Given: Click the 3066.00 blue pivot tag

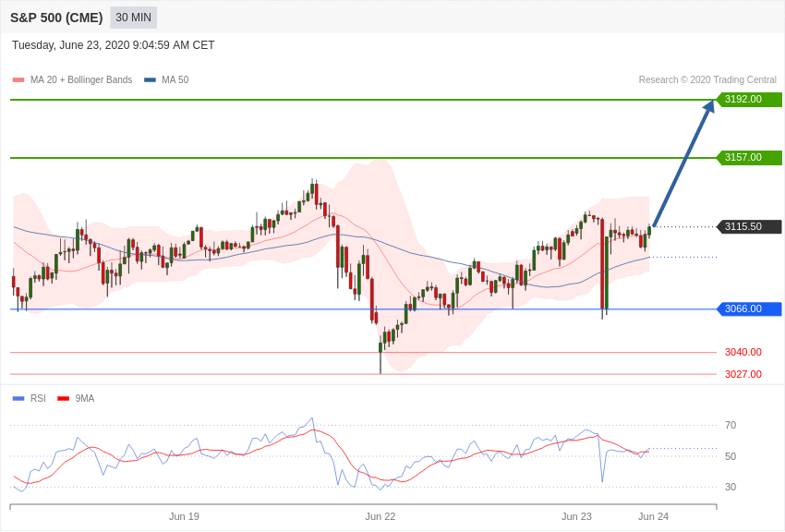Looking at the screenshot, I should (749, 308).
